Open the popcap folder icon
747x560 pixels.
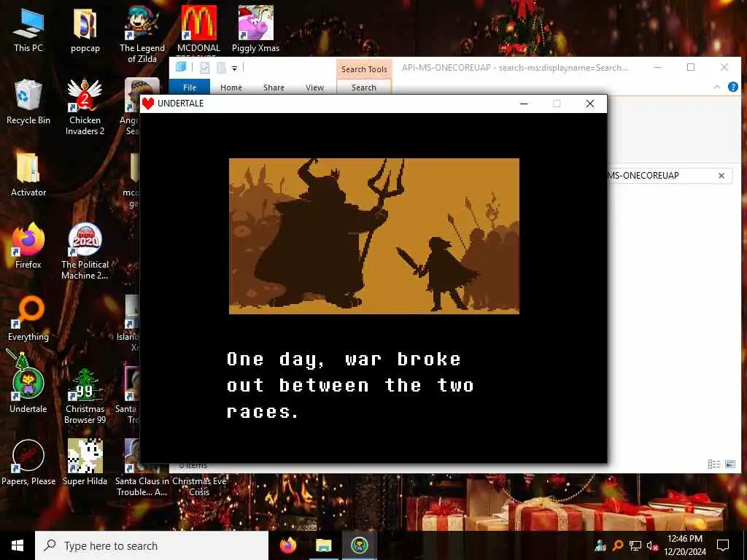(x=85, y=29)
